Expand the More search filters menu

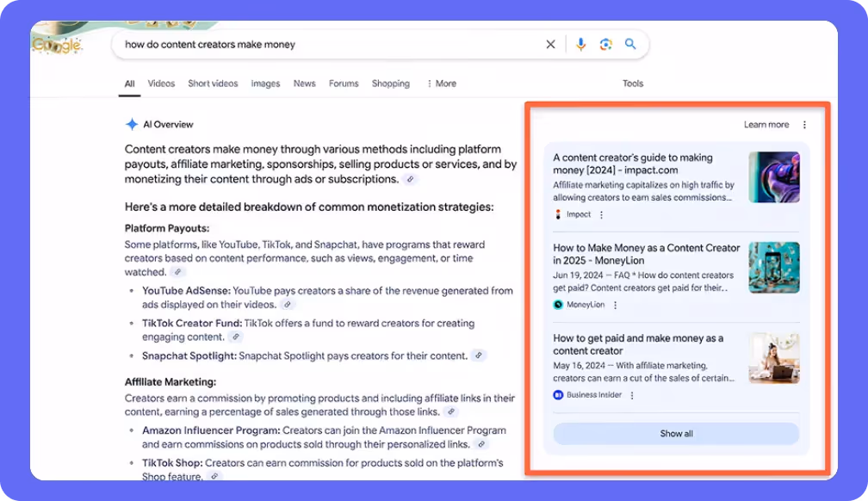click(441, 83)
